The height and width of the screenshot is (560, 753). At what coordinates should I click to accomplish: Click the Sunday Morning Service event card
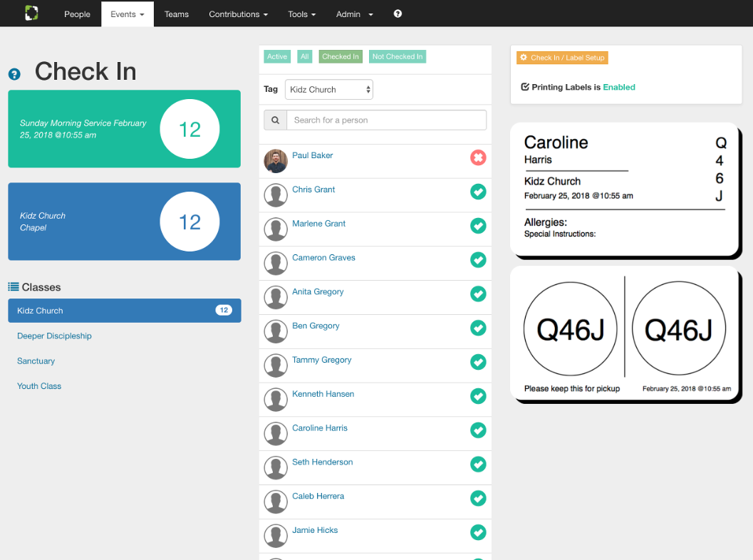[x=125, y=129]
